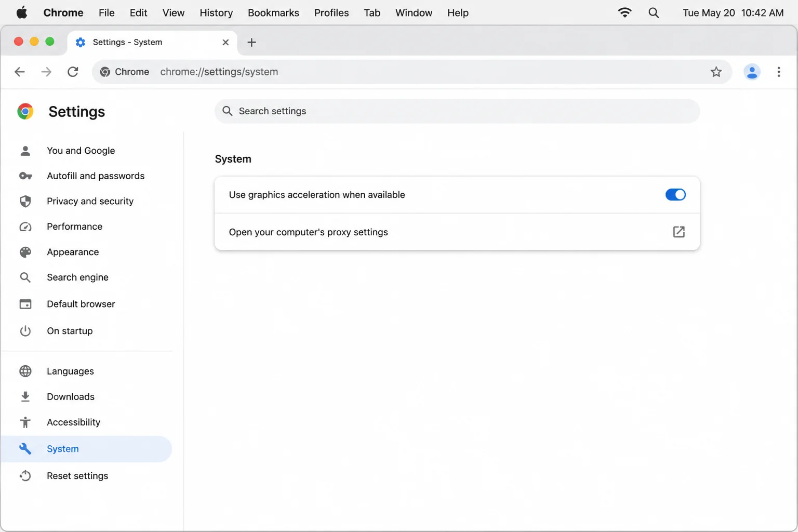This screenshot has height=532, width=798.
Task: Select System in the sidebar
Action: coord(86,449)
